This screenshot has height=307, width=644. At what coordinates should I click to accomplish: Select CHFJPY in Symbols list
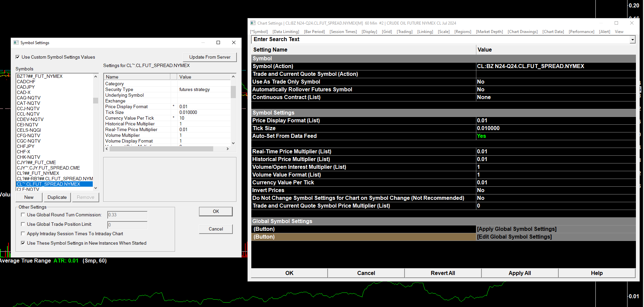tap(26, 146)
